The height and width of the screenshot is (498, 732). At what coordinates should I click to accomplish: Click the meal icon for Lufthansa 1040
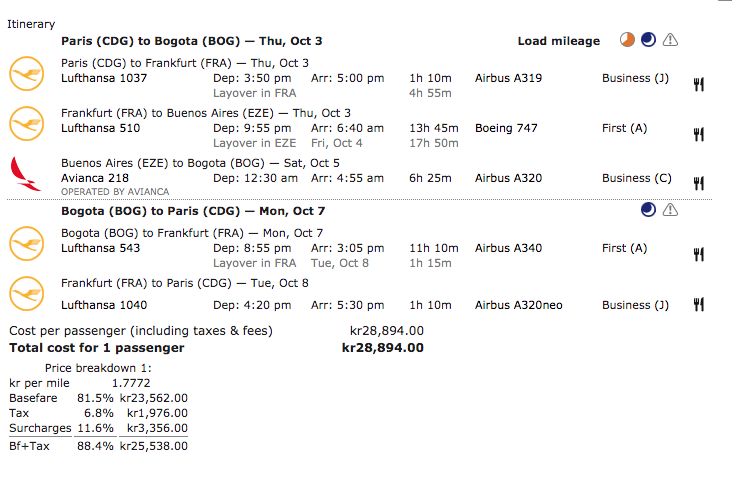pos(699,305)
